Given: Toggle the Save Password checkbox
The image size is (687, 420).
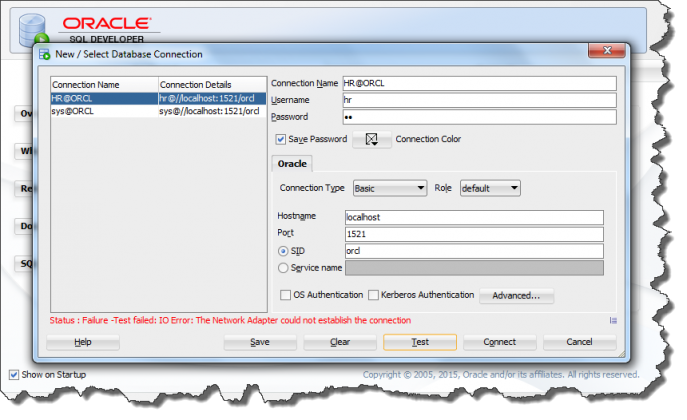Looking at the screenshot, I should pyautogui.click(x=282, y=139).
